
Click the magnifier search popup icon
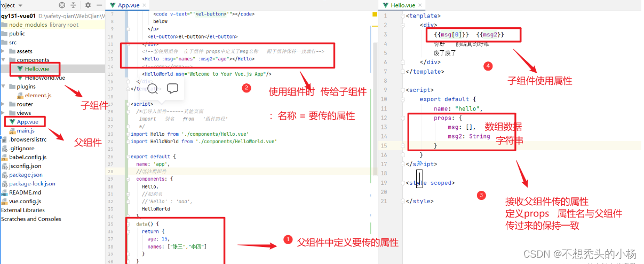[153, 89]
